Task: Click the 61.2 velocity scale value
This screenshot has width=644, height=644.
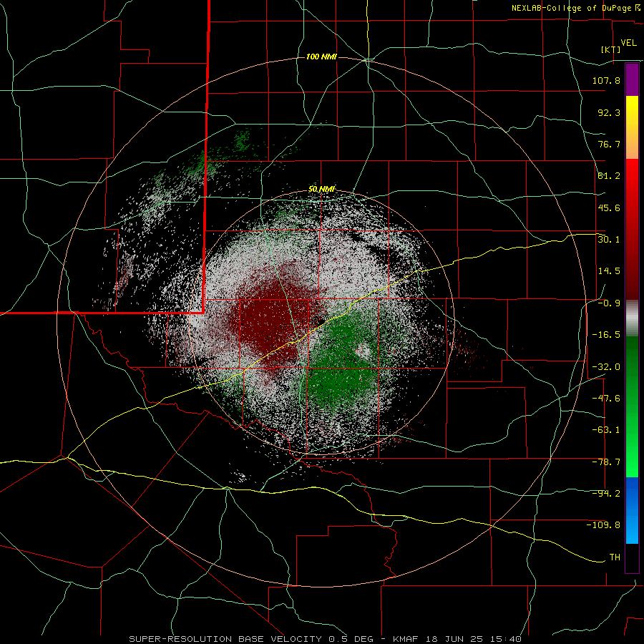Action: click(x=609, y=176)
